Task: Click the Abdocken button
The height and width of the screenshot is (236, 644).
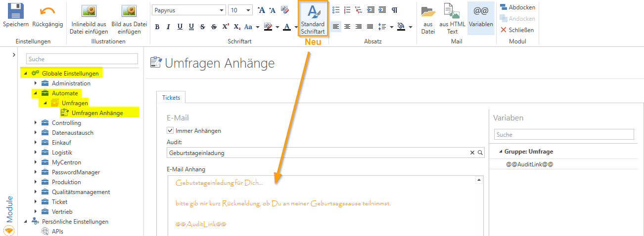Action: (516, 7)
